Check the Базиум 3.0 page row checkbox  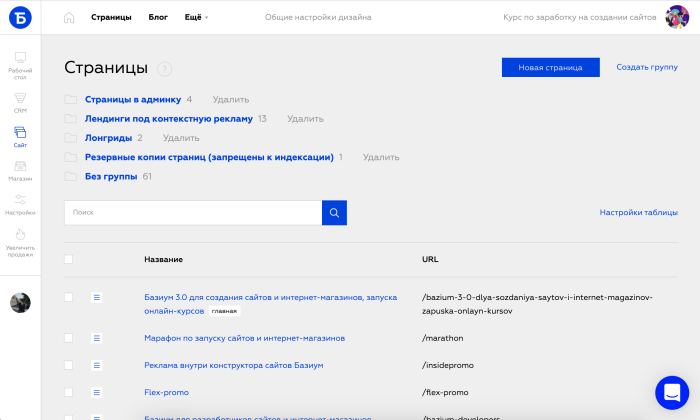(68, 297)
